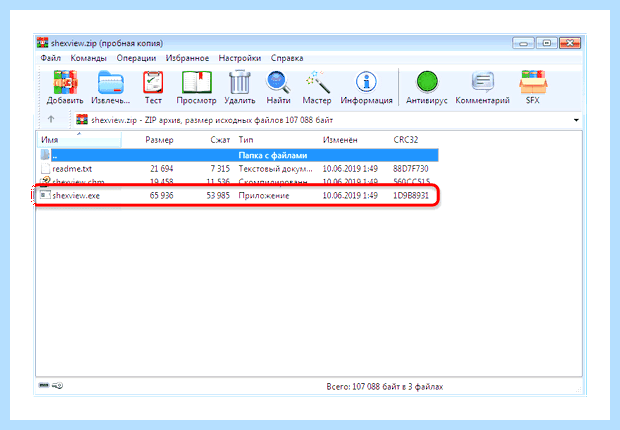Screen dimensions: 620x430
Task: Click the key icon in status bar
Action: click(x=57, y=385)
